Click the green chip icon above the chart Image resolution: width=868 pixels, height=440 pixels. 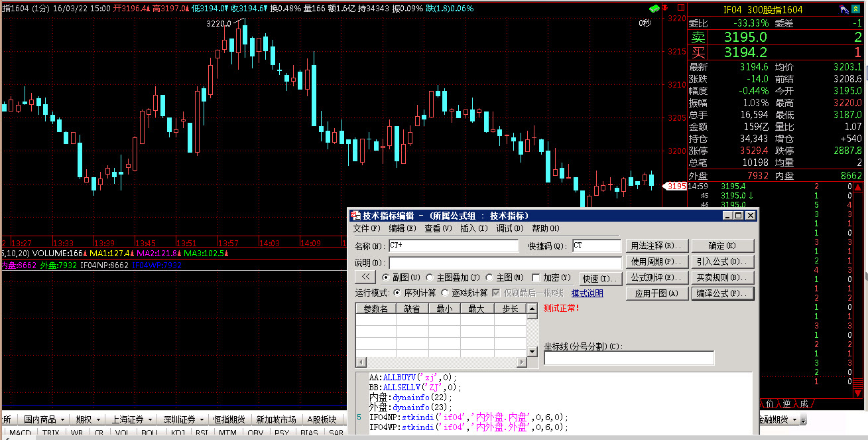pos(654,9)
